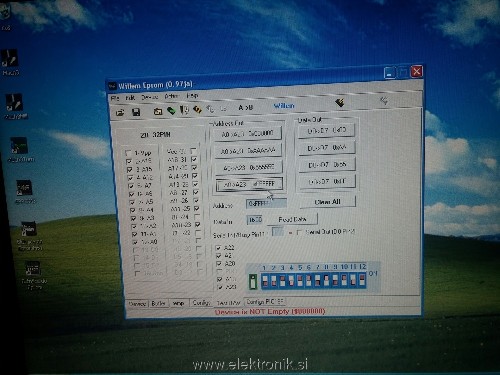Click the yellow chip programming toolbar icon
Viewport: 500px width, 375px height.
197,109
